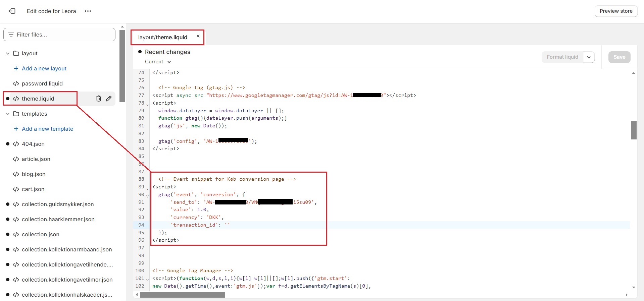The image size is (644, 301).
Task: Select theme.liquid in file tree
Action: pyautogui.click(x=38, y=99)
